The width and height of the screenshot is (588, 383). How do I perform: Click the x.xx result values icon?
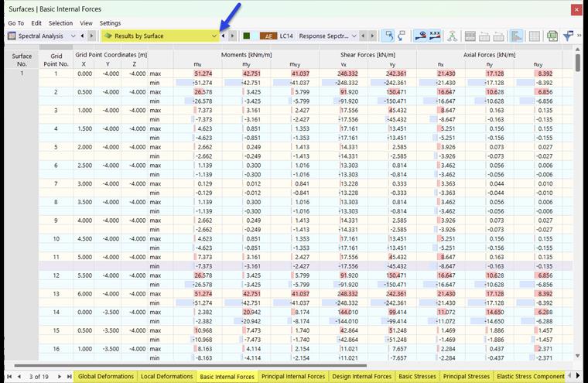pyautogui.click(x=435, y=36)
